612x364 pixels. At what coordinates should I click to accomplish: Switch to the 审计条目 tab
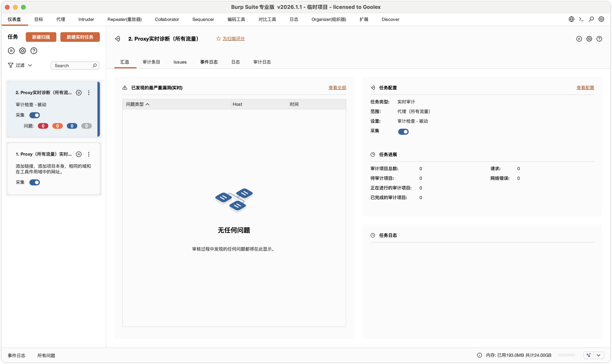tap(151, 62)
